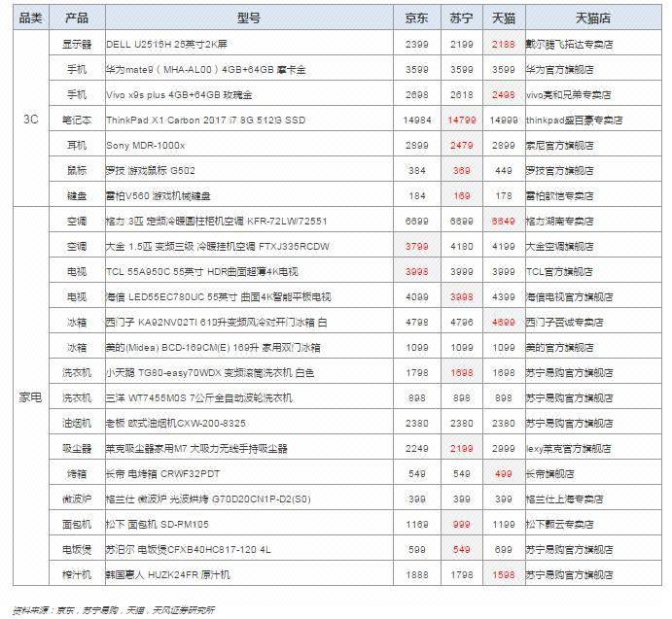This screenshot has width=672, height=619.
Task: Click the TCL官方旗舰店 store cell
Action: 593,271
